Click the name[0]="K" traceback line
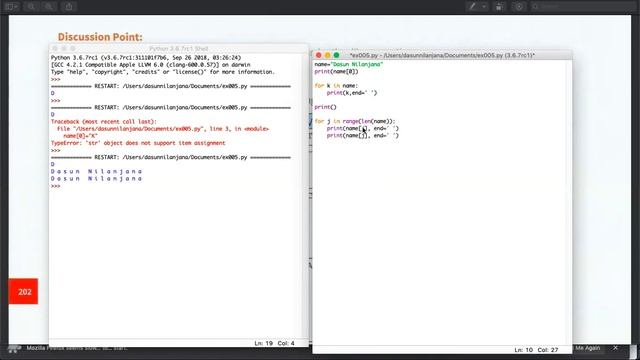This screenshot has width=640, height=360. click(80, 136)
